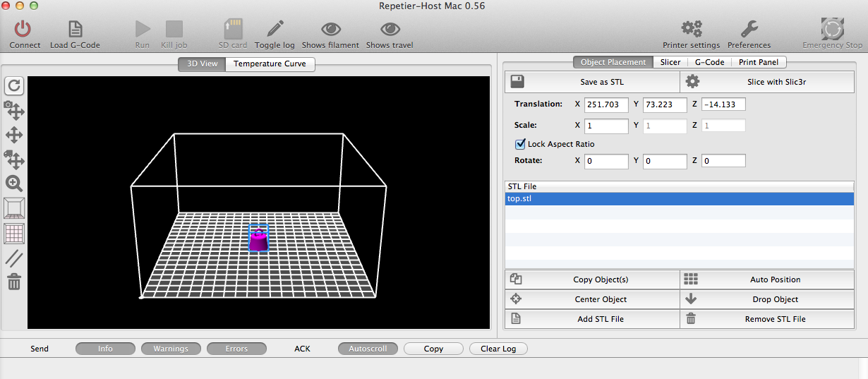Click the Rotate Y field
The image size is (868, 379).
[x=665, y=161]
